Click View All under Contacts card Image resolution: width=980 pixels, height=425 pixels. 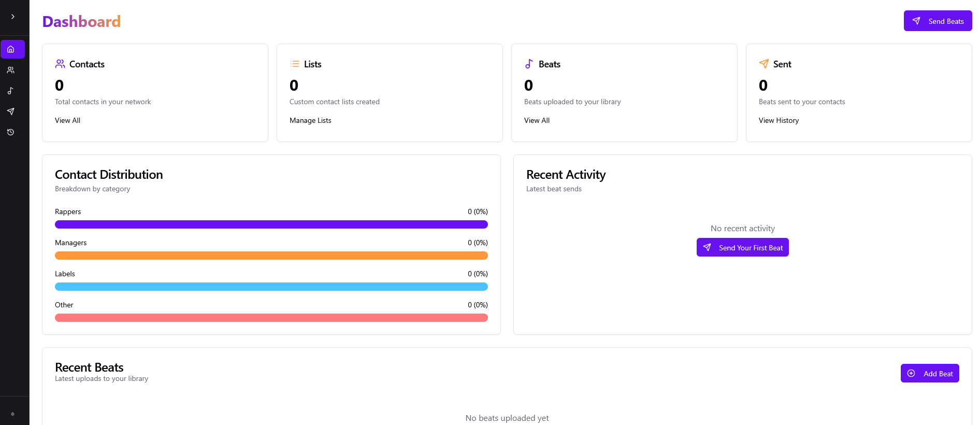click(67, 120)
